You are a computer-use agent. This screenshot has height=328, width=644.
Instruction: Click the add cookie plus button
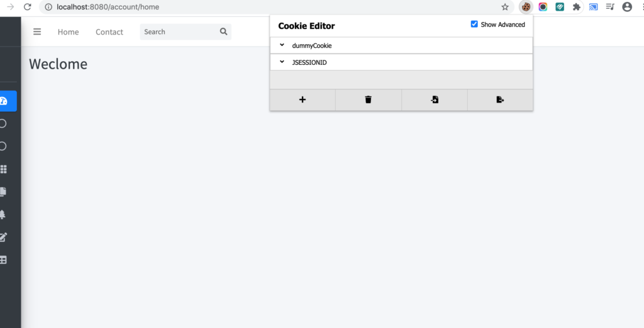tap(303, 99)
